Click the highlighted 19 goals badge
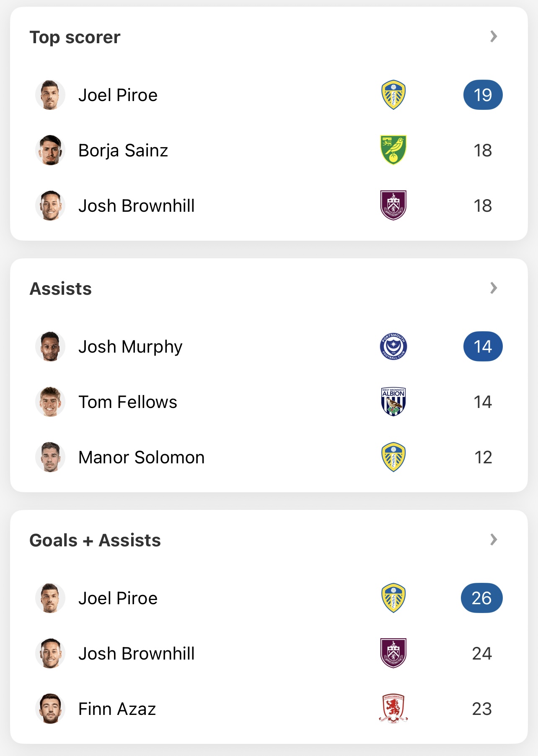This screenshot has height=756, width=538. click(483, 95)
